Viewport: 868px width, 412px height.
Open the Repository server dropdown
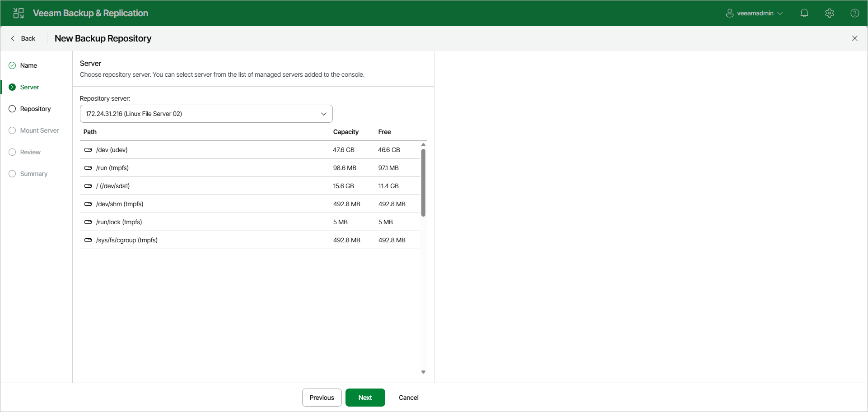(206, 114)
